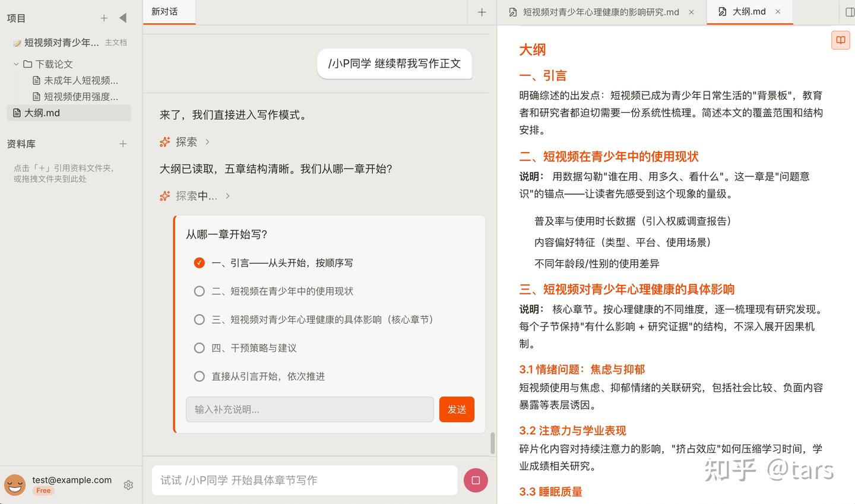Enable reading mode with the book icon
This screenshot has width=855, height=504.
(840, 40)
